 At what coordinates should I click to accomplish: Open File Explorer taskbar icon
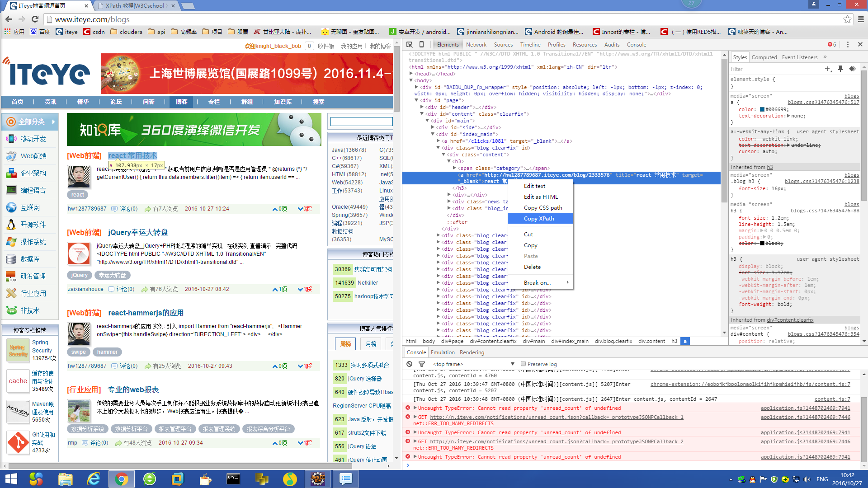65,479
